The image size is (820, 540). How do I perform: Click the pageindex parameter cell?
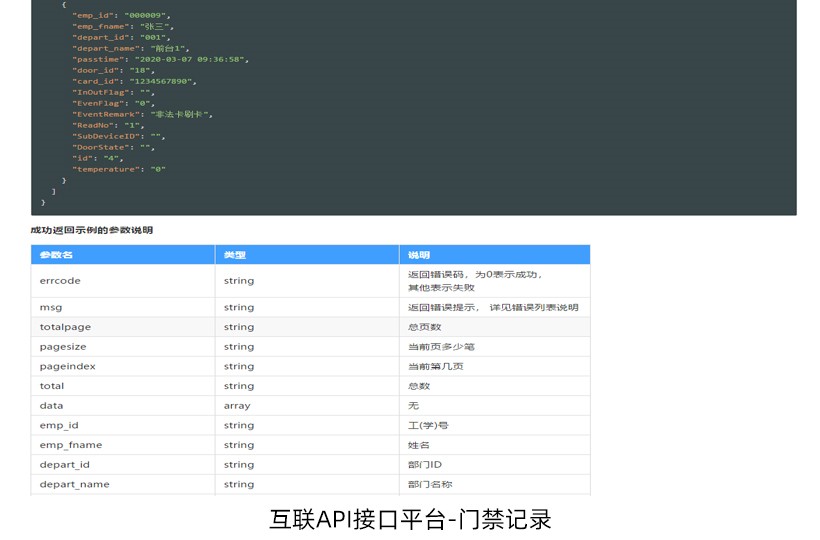click(67, 366)
